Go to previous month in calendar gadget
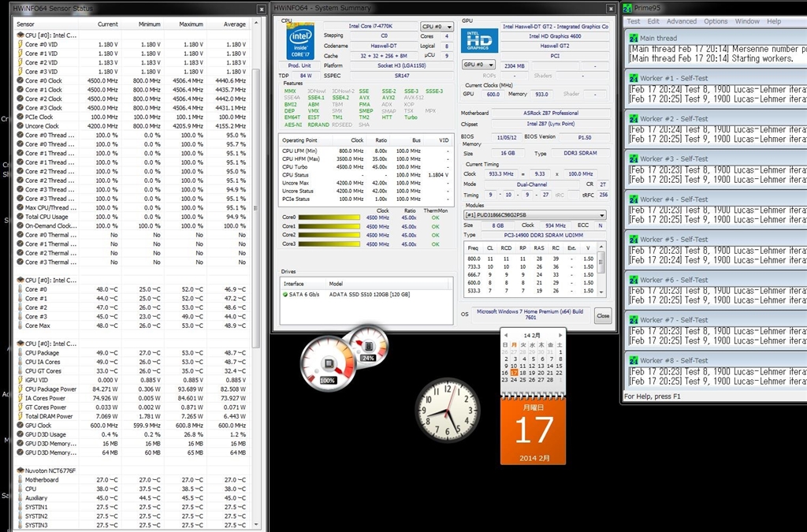This screenshot has width=807, height=532. [506, 336]
